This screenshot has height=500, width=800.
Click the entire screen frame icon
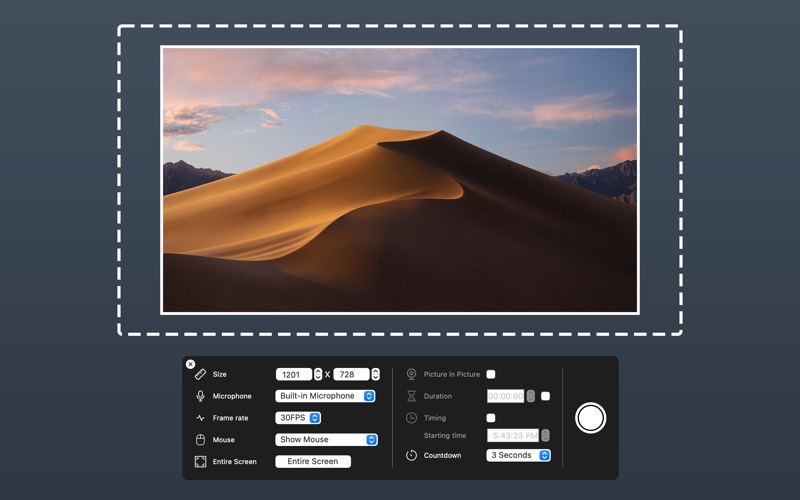pos(201,462)
